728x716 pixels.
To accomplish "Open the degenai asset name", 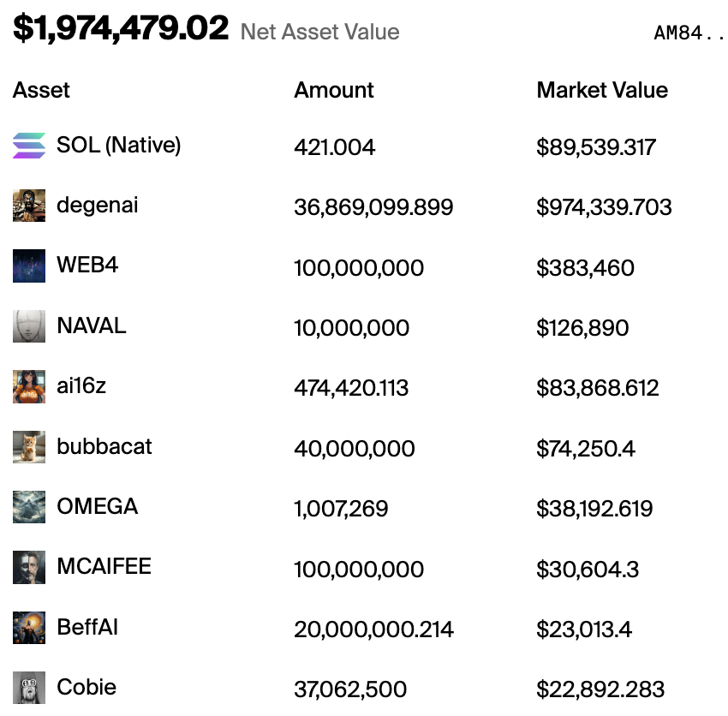I will click(x=98, y=206).
